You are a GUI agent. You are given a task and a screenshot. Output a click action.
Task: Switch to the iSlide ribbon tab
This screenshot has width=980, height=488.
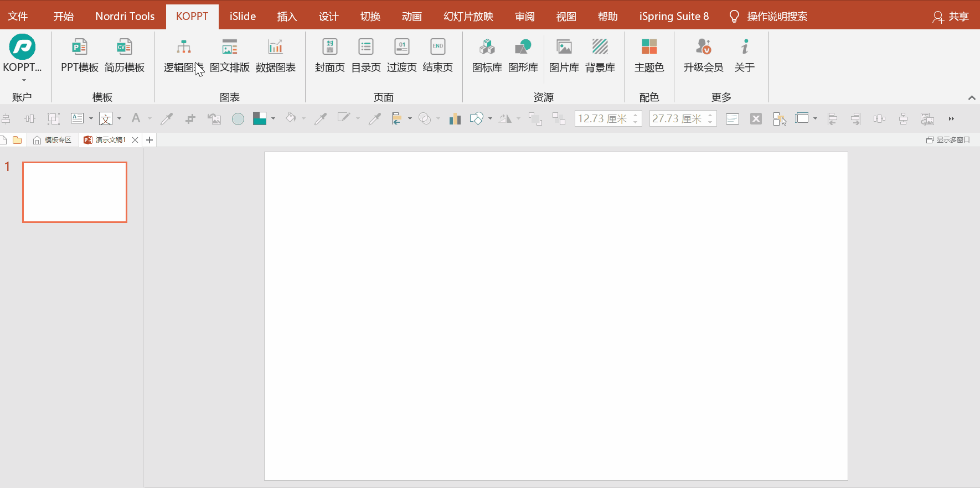[243, 16]
